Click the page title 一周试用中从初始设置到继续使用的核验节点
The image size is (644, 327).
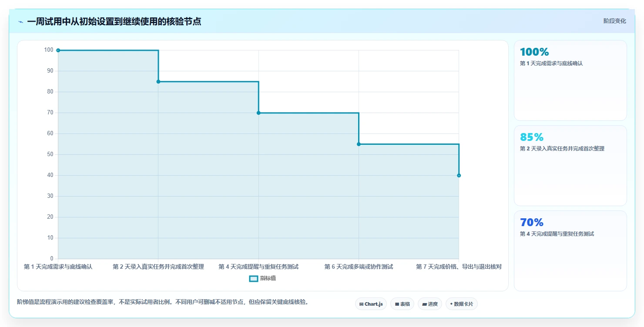[114, 21]
